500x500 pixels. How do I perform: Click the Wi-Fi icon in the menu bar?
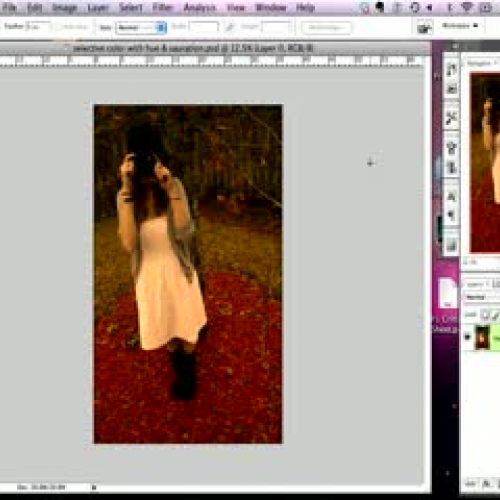[x=466, y=7]
